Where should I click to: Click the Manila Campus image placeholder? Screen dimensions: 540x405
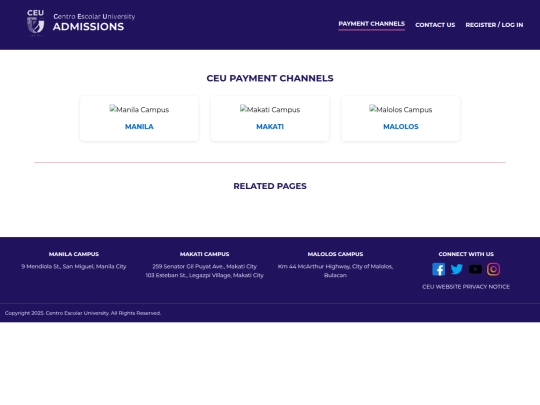coord(139,109)
